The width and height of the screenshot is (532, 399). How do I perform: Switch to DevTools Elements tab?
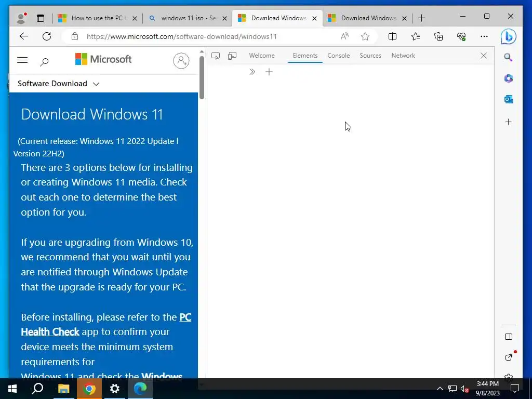coord(305,56)
